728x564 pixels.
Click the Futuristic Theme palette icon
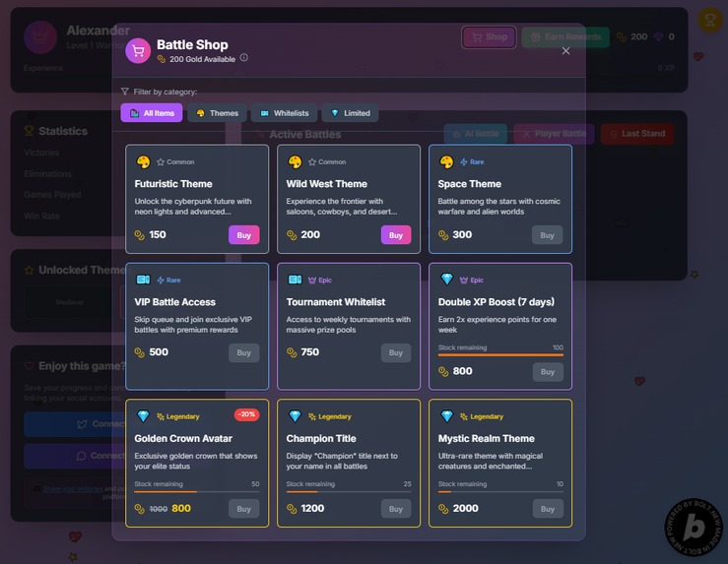point(143,161)
